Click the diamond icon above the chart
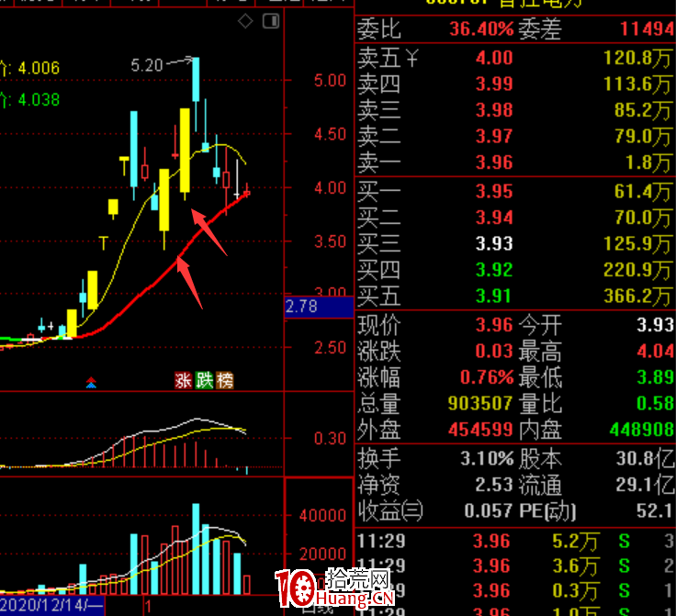 [x=245, y=21]
